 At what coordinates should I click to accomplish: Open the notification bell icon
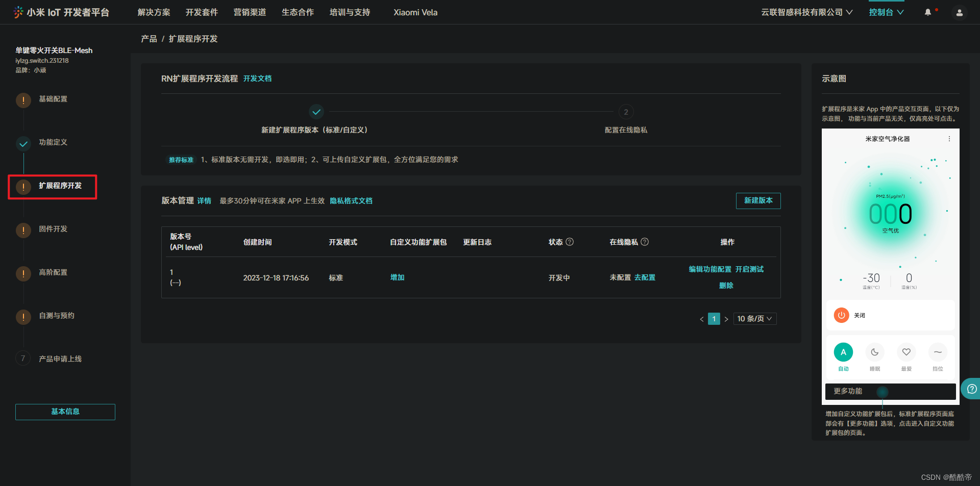click(x=928, y=12)
